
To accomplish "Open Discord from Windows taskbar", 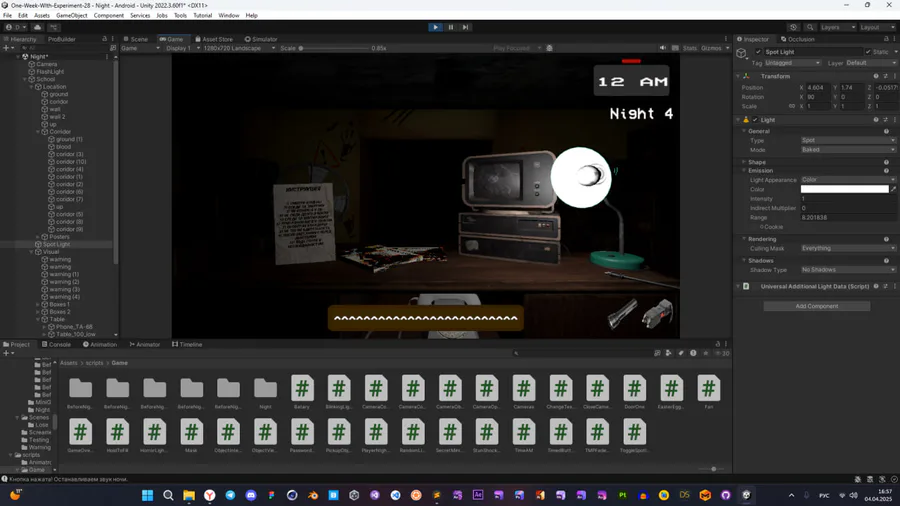I will [x=251, y=495].
